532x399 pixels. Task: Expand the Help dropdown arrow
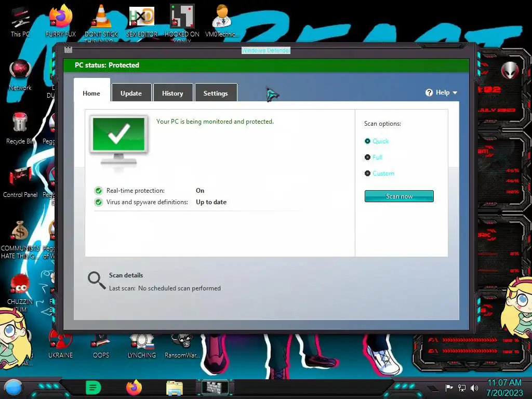[x=455, y=93]
